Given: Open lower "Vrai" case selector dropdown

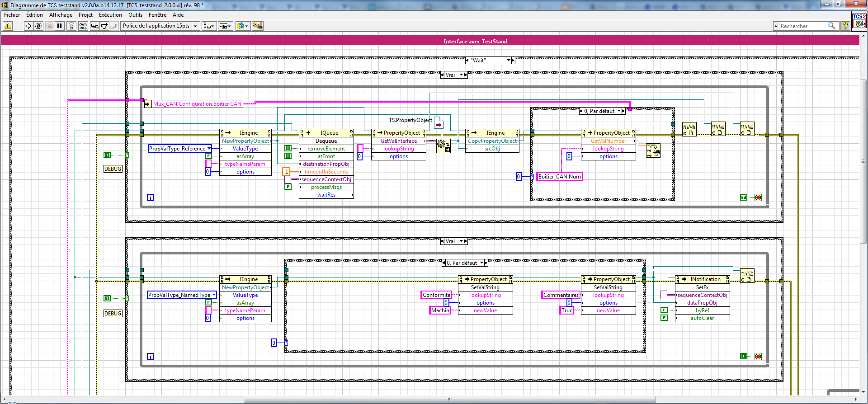Looking at the screenshot, I should pyautogui.click(x=462, y=241).
